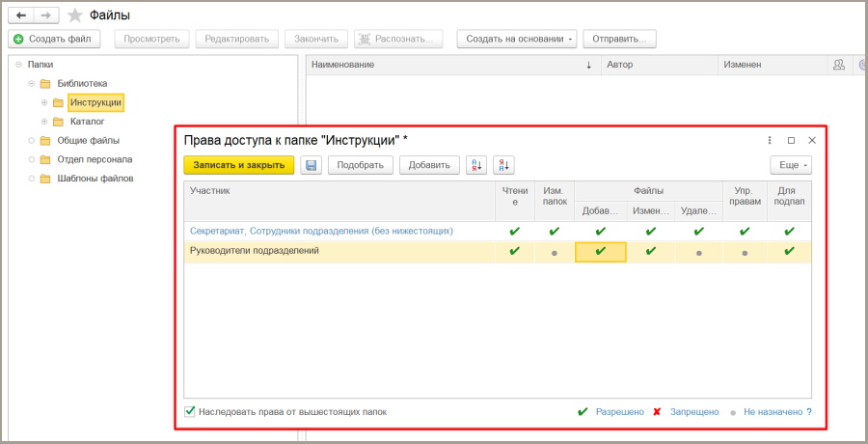Screen dimensions: 868x444
Task: Open dialog three-dot menu icon
Action: pyautogui.click(x=770, y=140)
